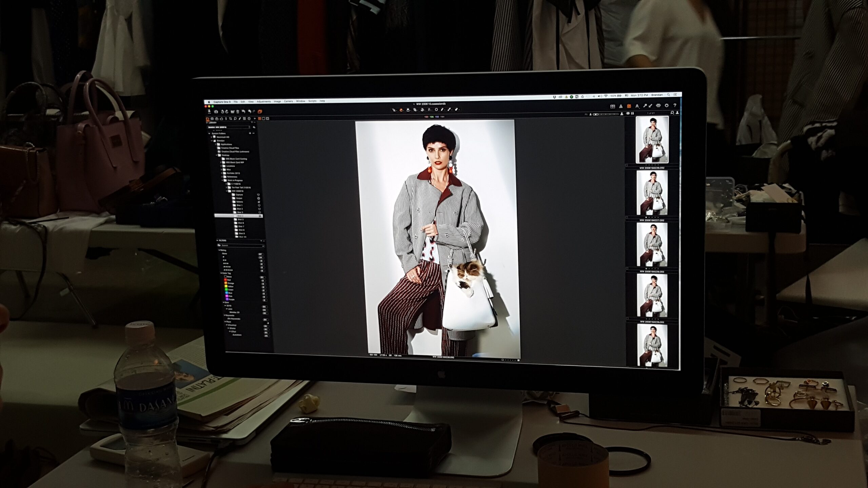Select the Rotate cursor tool
868x488 pixels.
[x=422, y=110]
